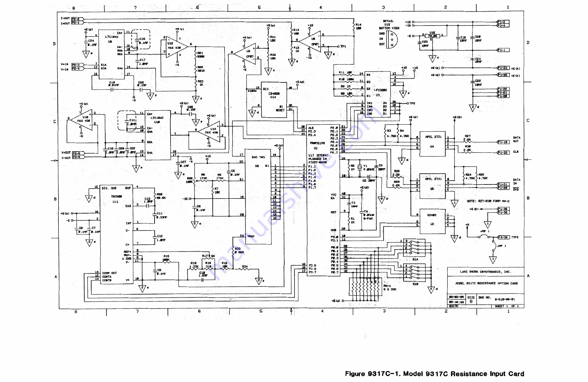
Task: Click the S1B DIP switch bank
Action: pos(415,272)
